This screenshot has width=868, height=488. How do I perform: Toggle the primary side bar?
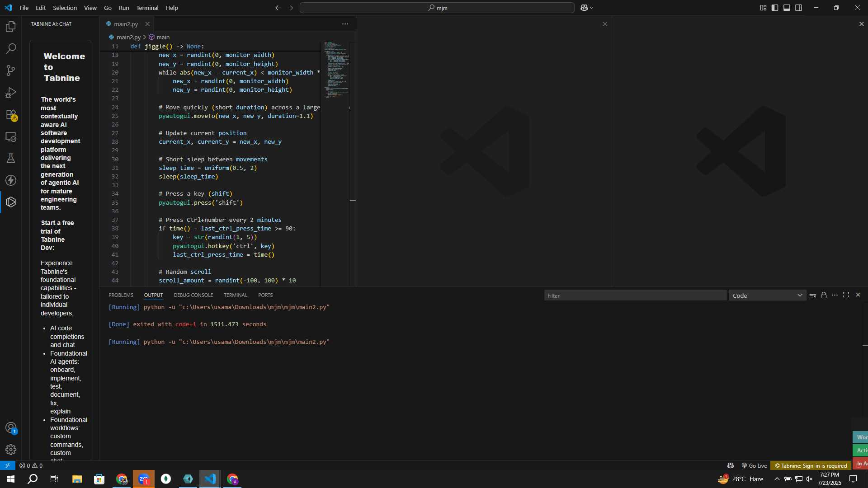775,8
